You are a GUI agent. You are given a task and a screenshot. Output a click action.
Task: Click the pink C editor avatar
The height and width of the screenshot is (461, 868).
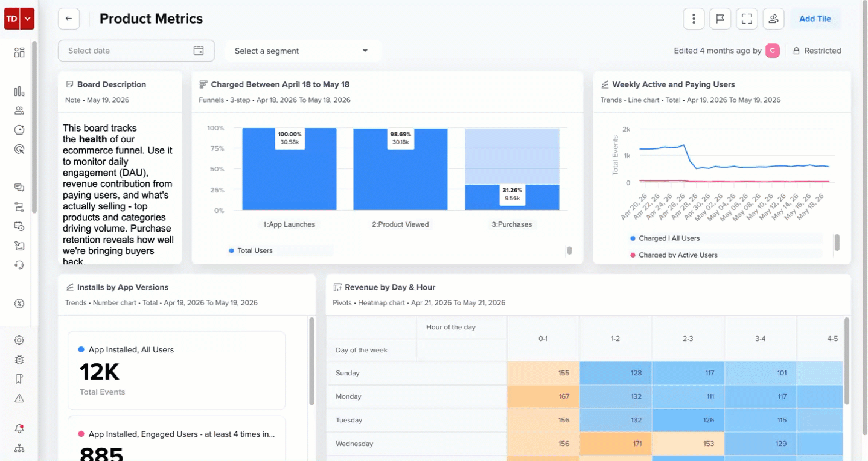(773, 51)
